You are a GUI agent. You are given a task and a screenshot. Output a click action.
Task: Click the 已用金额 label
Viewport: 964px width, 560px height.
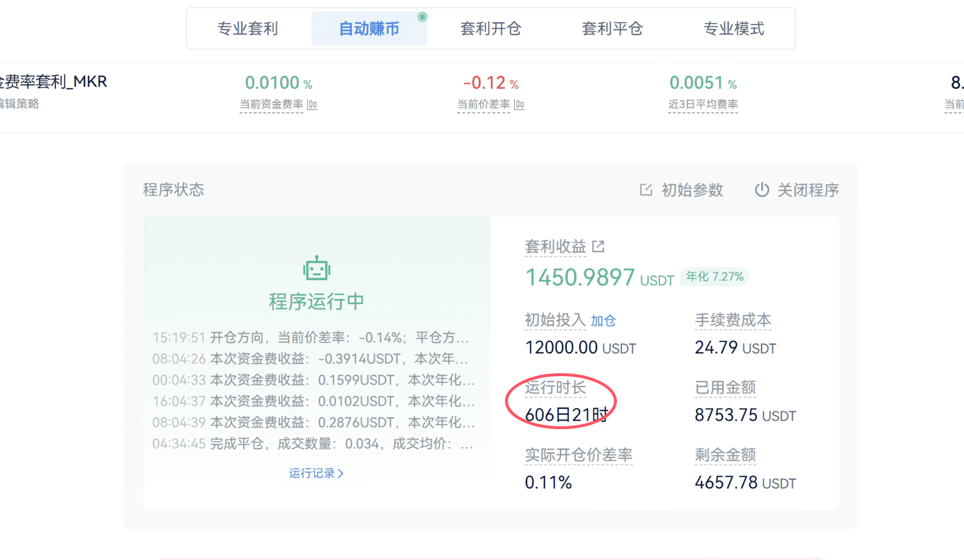[726, 388]
